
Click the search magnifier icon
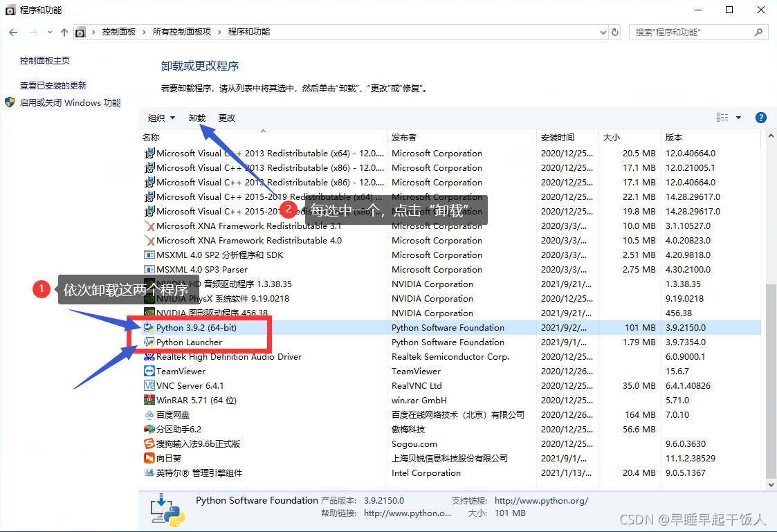[758, 33]
